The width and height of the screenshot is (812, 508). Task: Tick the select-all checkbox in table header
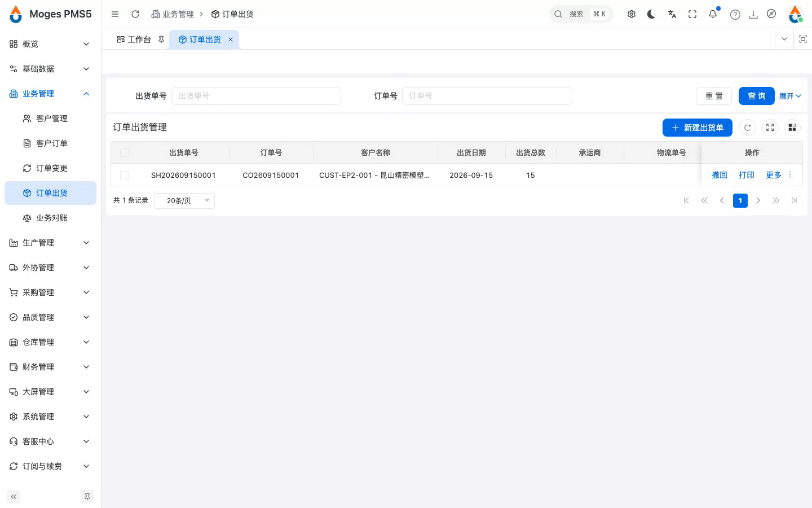pos(125,152)
